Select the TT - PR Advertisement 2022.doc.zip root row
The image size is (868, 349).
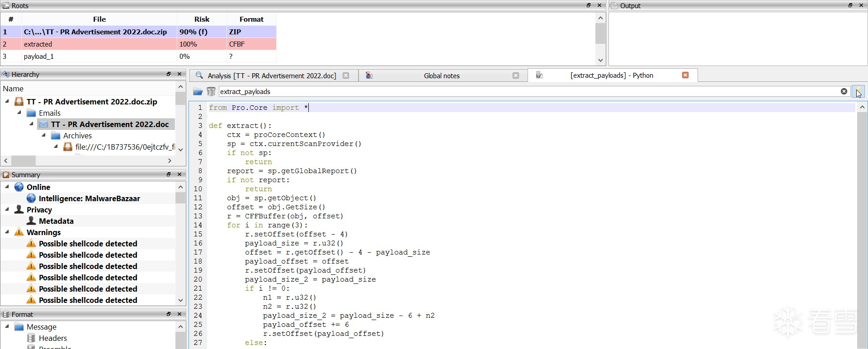138,32
